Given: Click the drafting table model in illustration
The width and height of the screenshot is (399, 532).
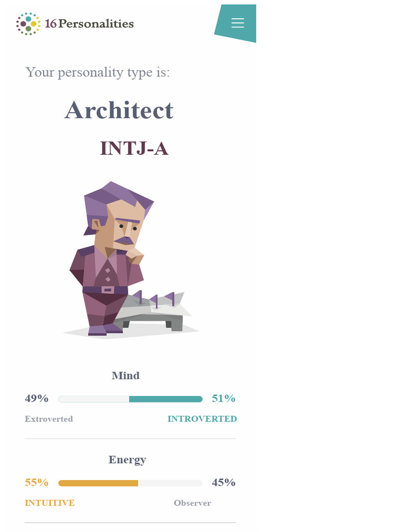Looking at the screenshot, I should pyautogui.click(x=153, y=311).
